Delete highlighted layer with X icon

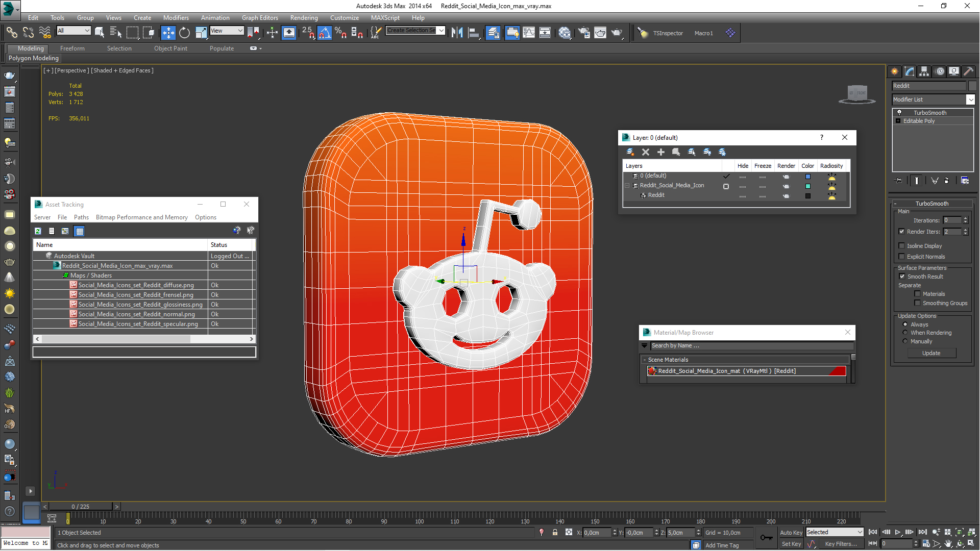point(646,152)
